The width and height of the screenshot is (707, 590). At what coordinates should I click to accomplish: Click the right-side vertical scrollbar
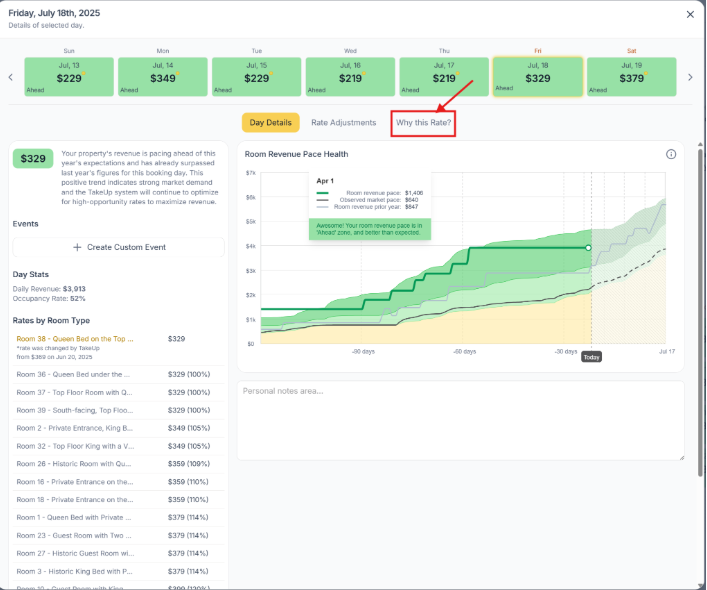coord(700,311)
